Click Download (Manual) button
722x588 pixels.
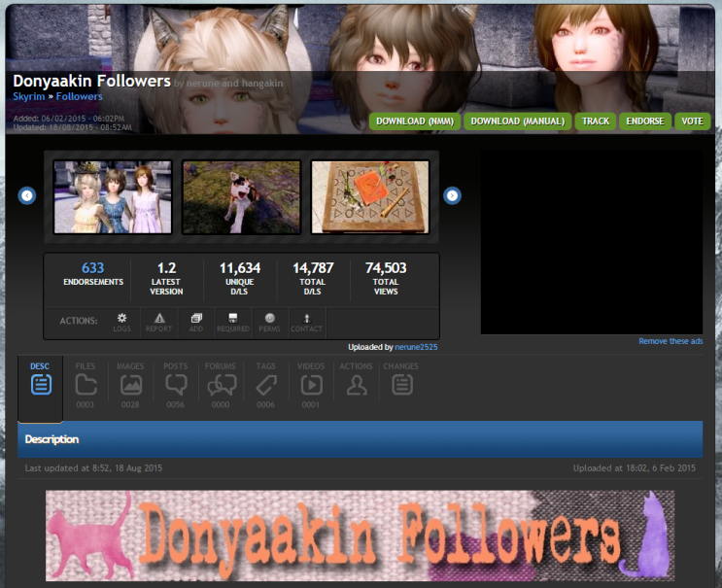coord(518,121)
